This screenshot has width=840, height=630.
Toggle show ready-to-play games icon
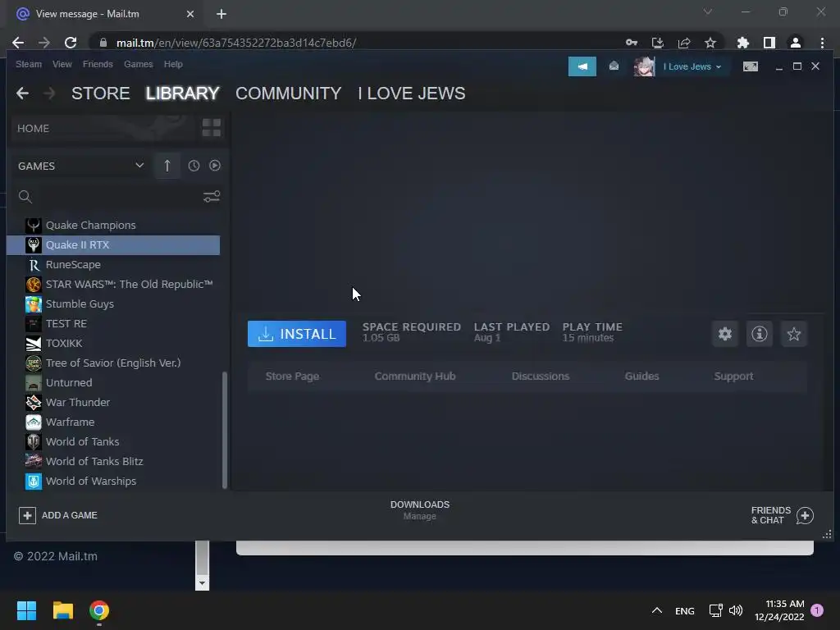(215, 166)
